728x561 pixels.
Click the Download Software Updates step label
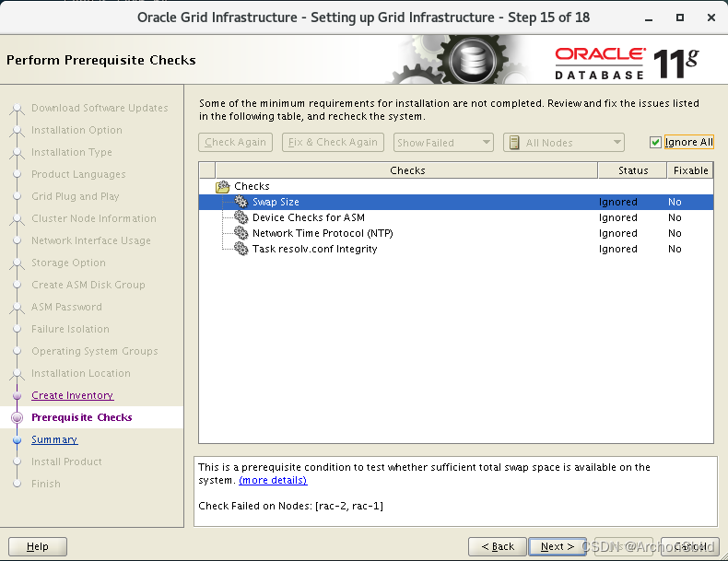(x=100, y=108)
